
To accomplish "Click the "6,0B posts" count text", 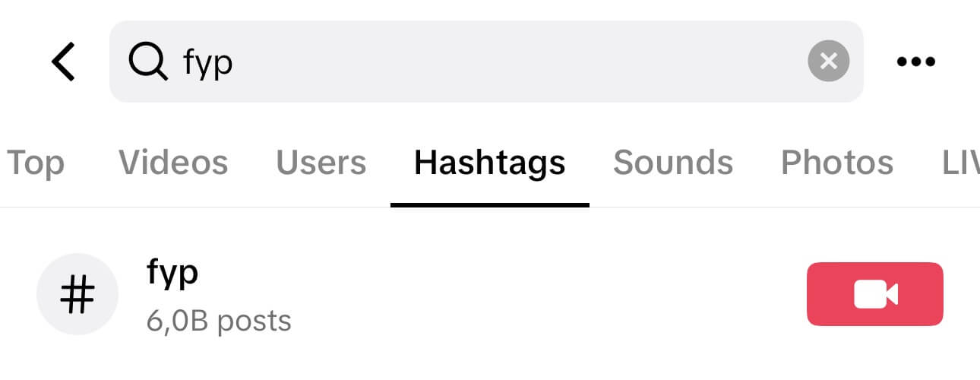I will [219, 321].
